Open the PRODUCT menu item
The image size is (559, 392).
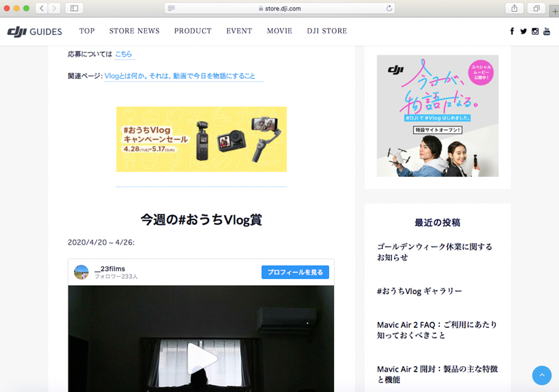coord(193,31)
